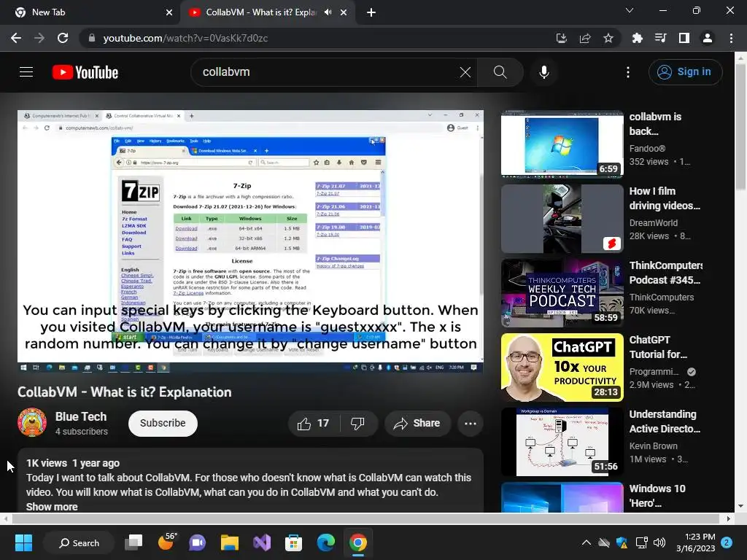Open taskbar Search box

[x=79, y=542]
